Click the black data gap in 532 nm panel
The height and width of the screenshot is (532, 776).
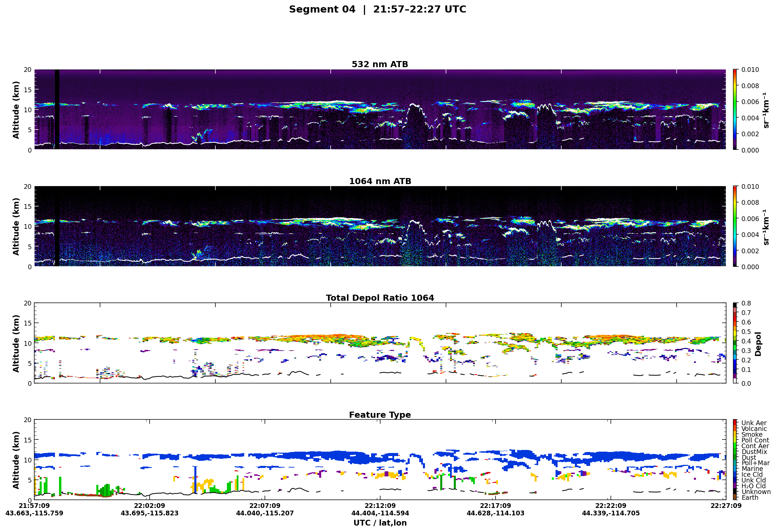[x=57, y=109]
